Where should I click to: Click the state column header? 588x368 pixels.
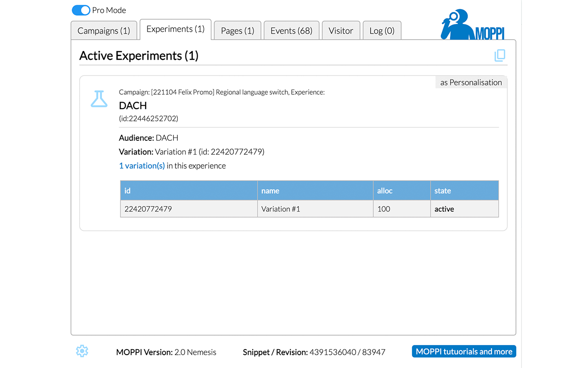coord(464,190)
